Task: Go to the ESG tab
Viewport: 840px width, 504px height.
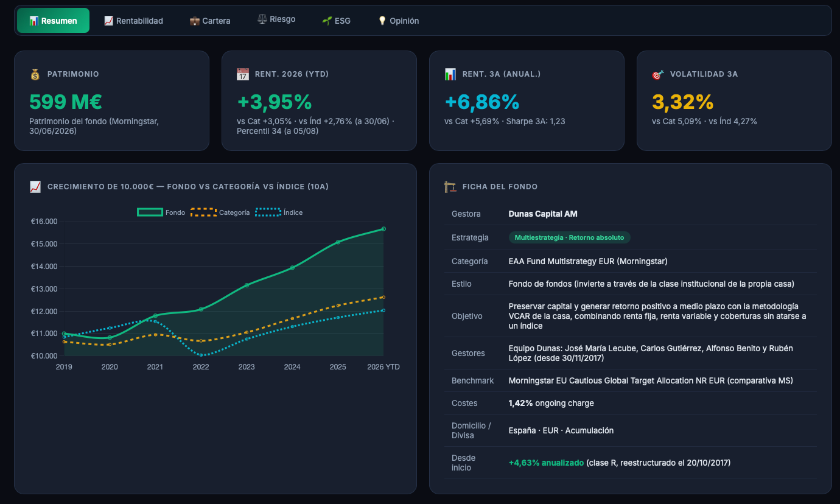Action: [336, 21]
